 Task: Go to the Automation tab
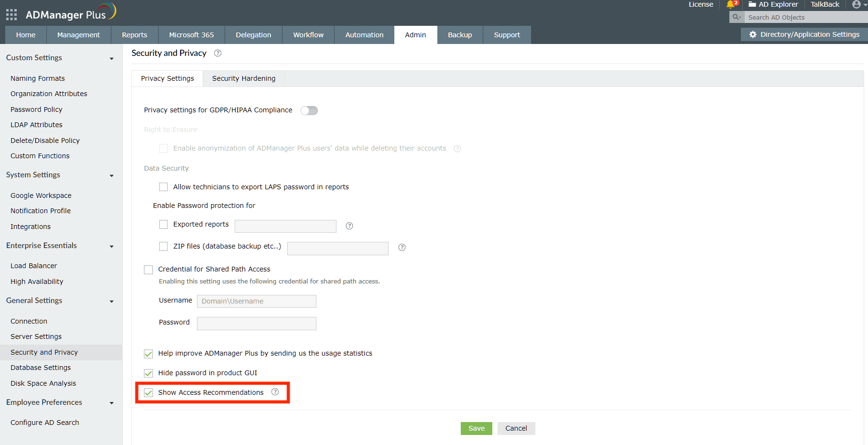click(365, 35)
